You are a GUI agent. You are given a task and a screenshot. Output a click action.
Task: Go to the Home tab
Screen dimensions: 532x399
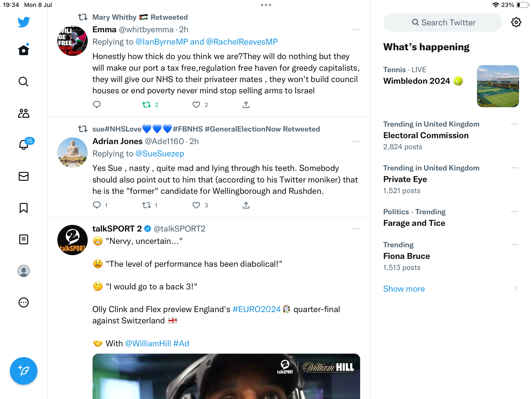click(x=24, y=50)
